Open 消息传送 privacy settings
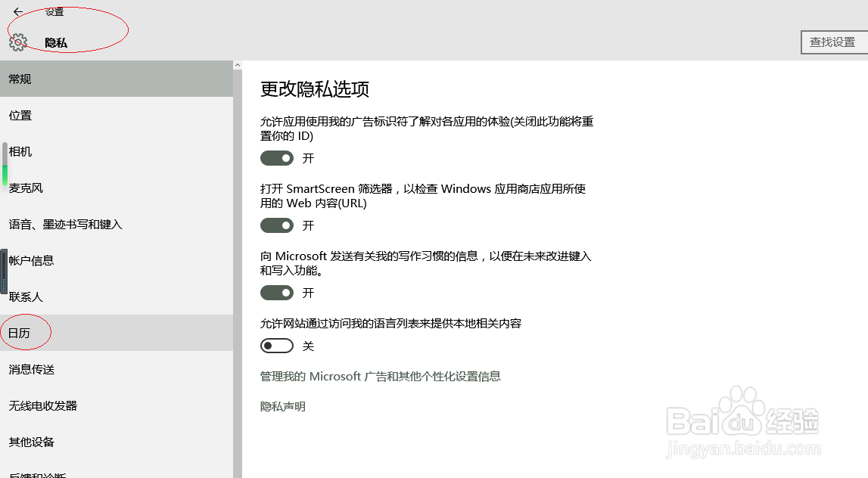 pos(117,369)
